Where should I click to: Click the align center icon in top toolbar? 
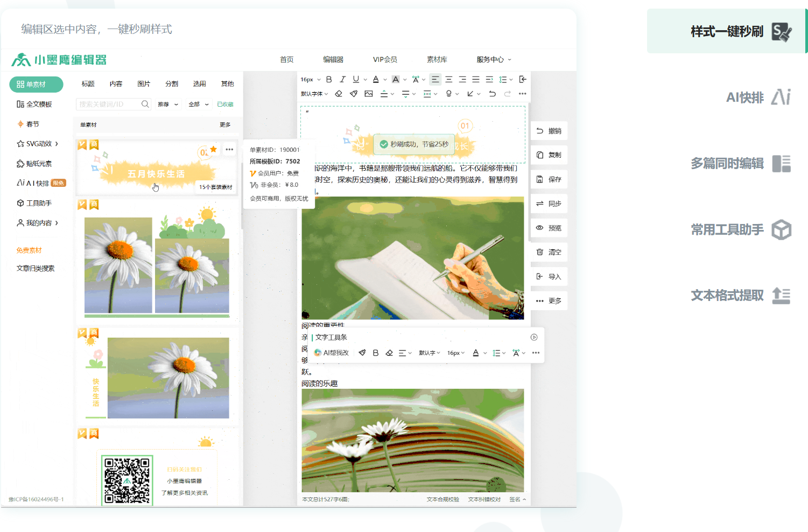click(x=448, y=79)
